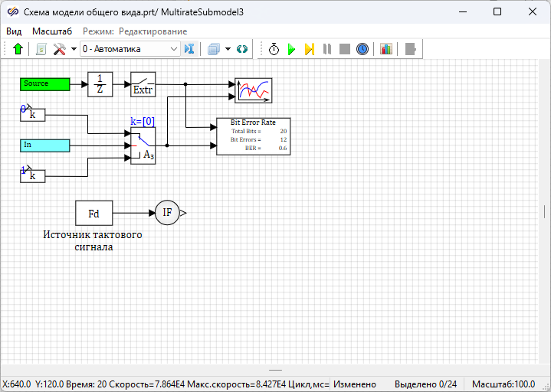
Task: Click the Bit Error Rate block
Action: 253,136
